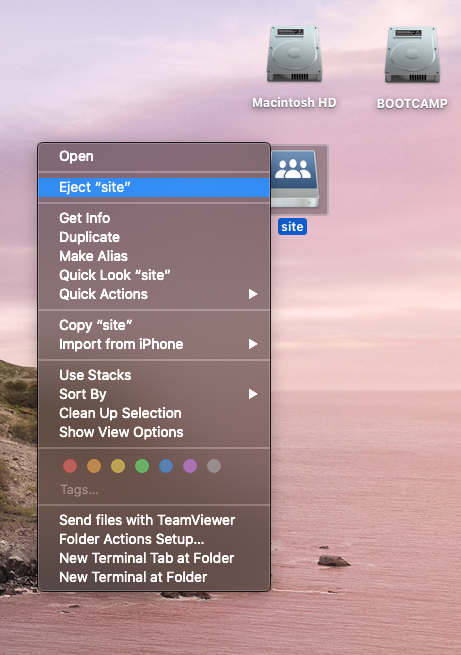Apply the green tag color
Image resolution: width=461 pixels, height=655 pixels.
click(x=142, y=466)
